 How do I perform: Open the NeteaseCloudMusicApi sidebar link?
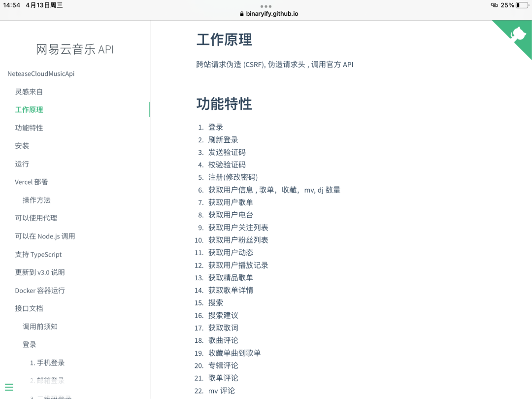pos(41,73)
